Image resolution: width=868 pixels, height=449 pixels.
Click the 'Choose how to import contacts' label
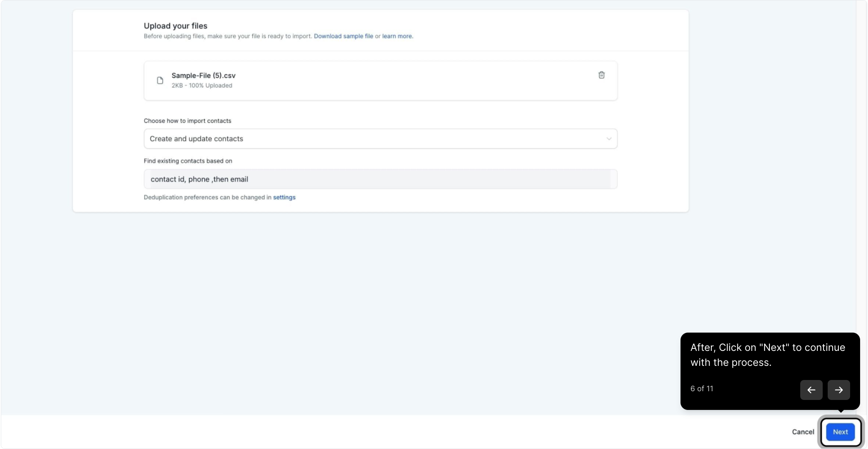point(187,121)
